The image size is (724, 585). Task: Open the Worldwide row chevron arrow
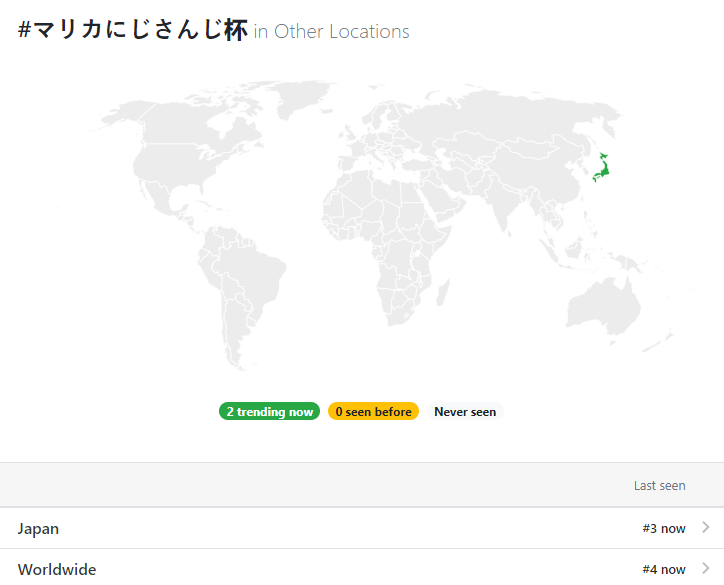706,568
